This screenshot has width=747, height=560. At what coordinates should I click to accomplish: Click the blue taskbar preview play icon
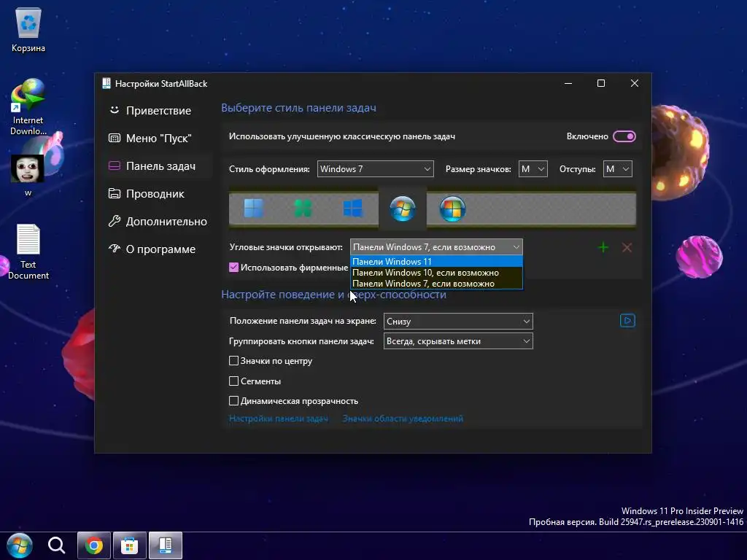[x=627, y=321]
